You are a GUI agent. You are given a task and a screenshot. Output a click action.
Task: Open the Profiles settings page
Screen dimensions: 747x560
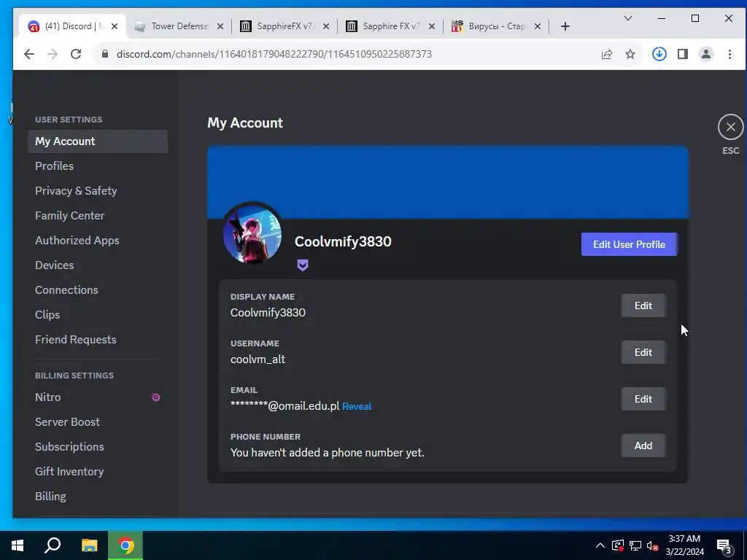click(98, 166)
